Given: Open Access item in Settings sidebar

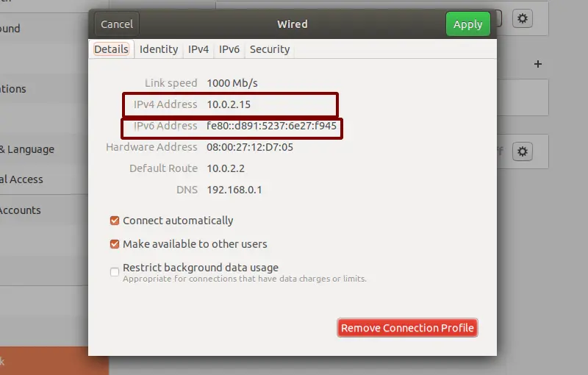Looking at the screenshot, I should click(x=43, y=179).
